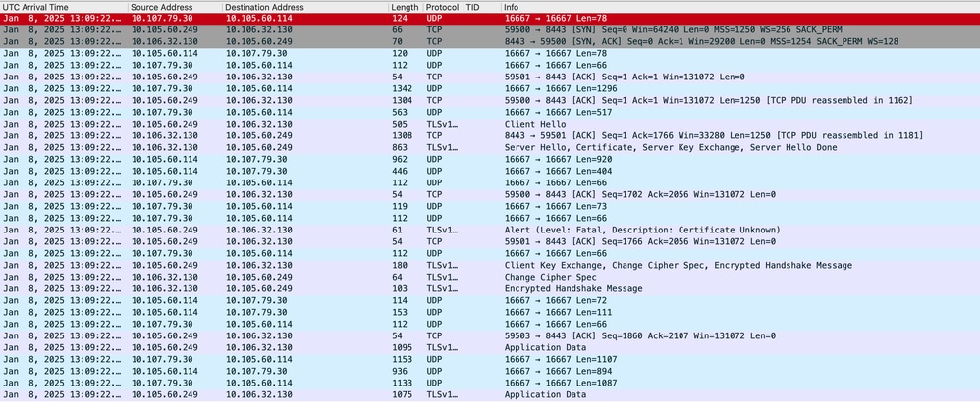The height and width of the screenshot is (412, 980).
Task: Select the UDP packet with Len=894
Action: click(490, 371)
